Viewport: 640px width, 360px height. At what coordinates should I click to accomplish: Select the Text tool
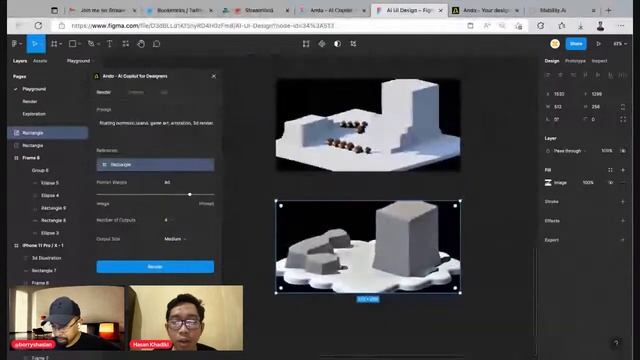[109, 44]
